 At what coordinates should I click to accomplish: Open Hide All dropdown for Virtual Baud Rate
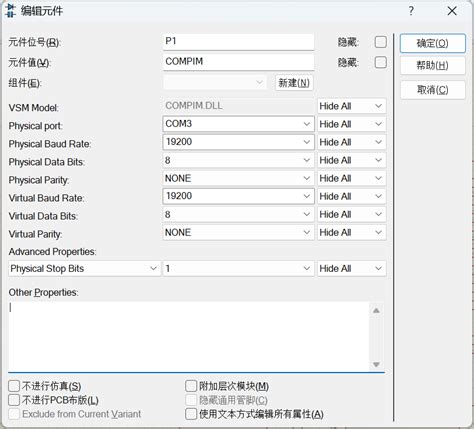[352, 196]
